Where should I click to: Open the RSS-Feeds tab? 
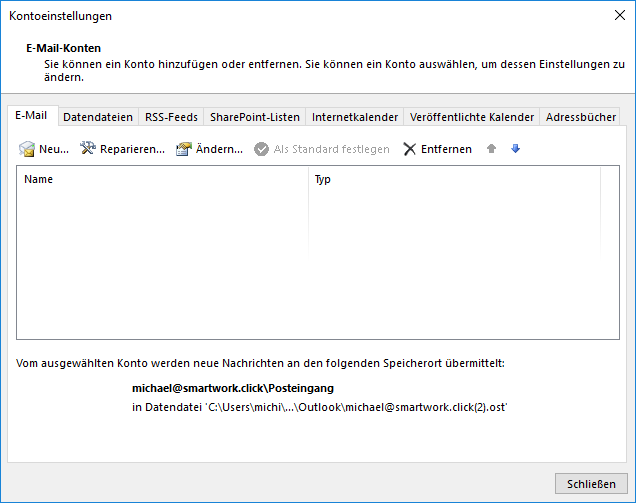[x=171, y=117]
